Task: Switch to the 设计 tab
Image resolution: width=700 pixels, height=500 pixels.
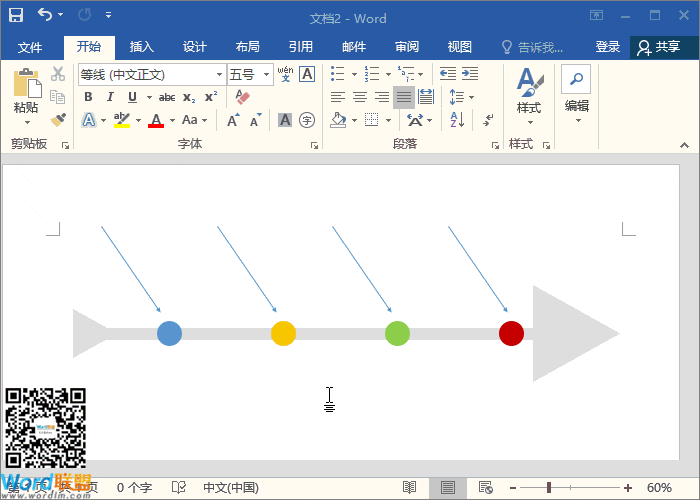Action: click(195, 47)
